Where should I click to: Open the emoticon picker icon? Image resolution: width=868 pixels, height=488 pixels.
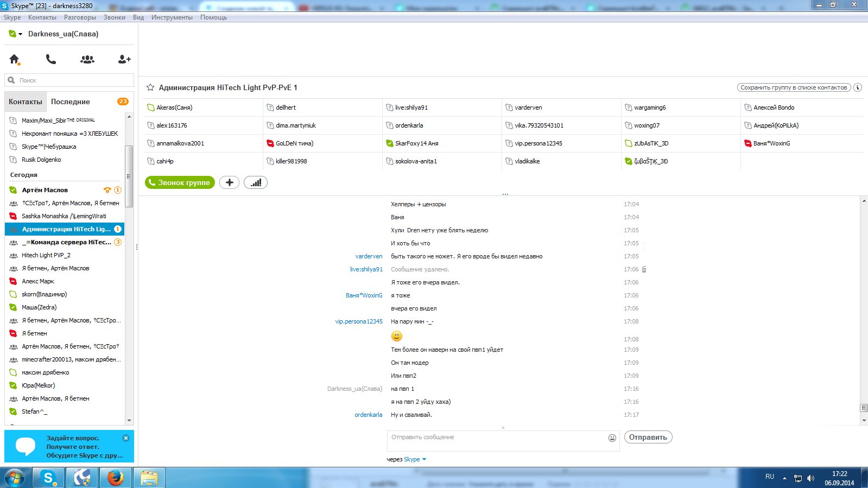tap(612, 438)
